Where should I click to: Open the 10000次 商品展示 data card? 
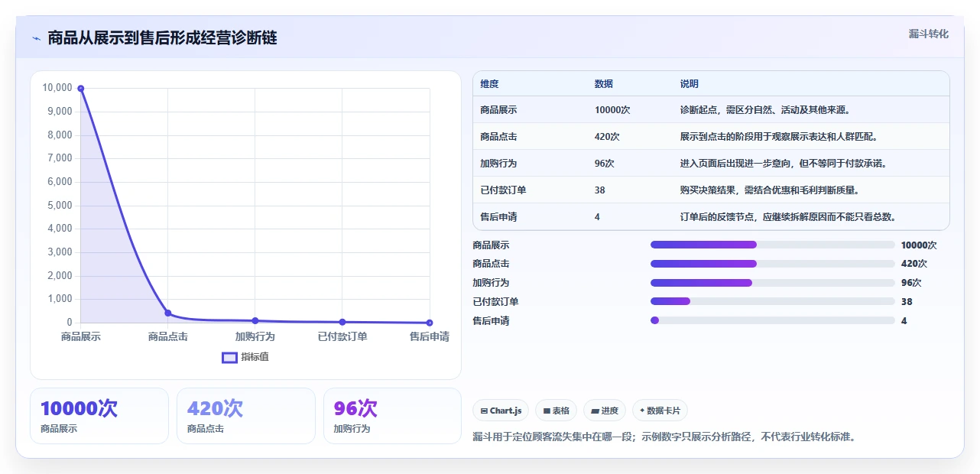click(x=99, y=416)
